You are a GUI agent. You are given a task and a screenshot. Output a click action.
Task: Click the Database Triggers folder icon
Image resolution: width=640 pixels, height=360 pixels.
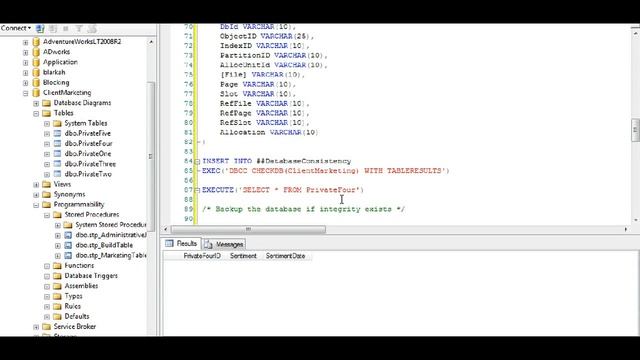[58, 276]
